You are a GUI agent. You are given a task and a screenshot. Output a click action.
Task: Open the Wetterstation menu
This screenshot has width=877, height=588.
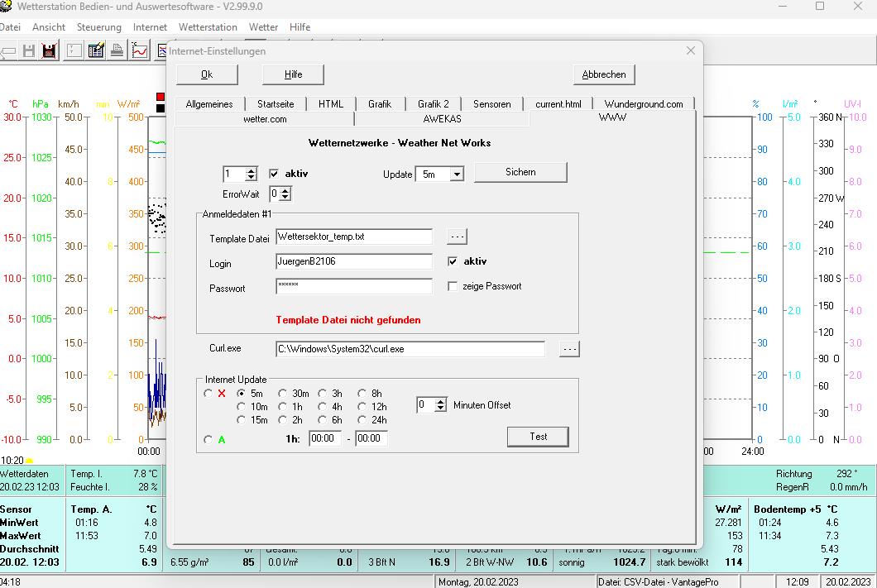coord(208,27)
